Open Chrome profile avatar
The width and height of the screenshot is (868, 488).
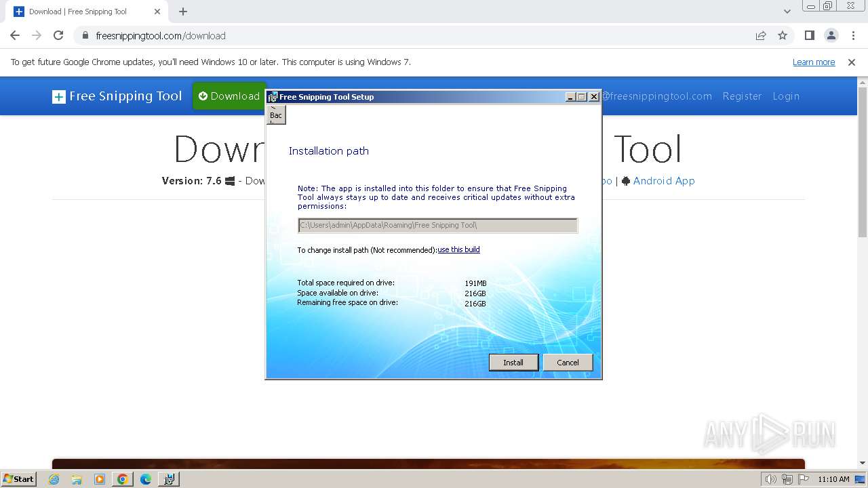coord(831,35)
